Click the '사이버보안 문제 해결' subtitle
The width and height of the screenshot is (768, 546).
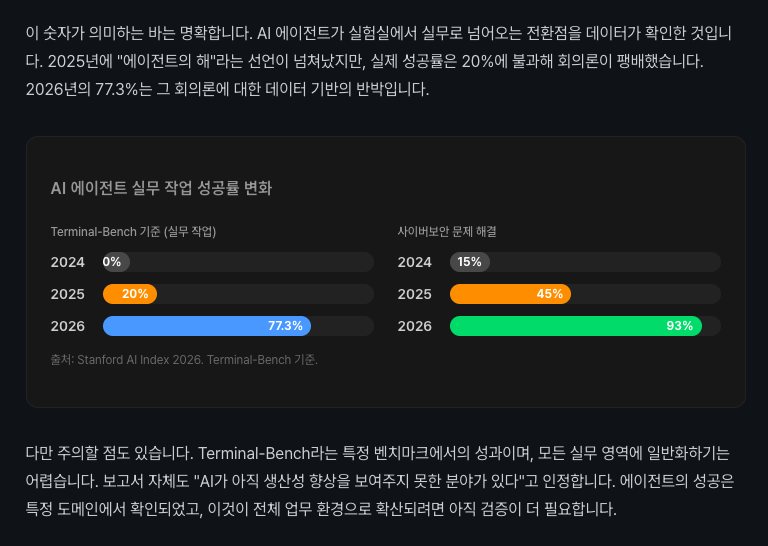447,231
